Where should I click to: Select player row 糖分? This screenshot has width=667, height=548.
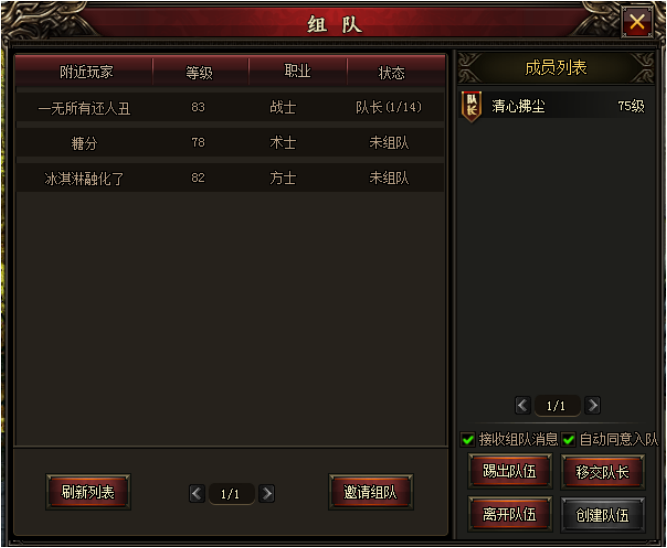point(230,143)
